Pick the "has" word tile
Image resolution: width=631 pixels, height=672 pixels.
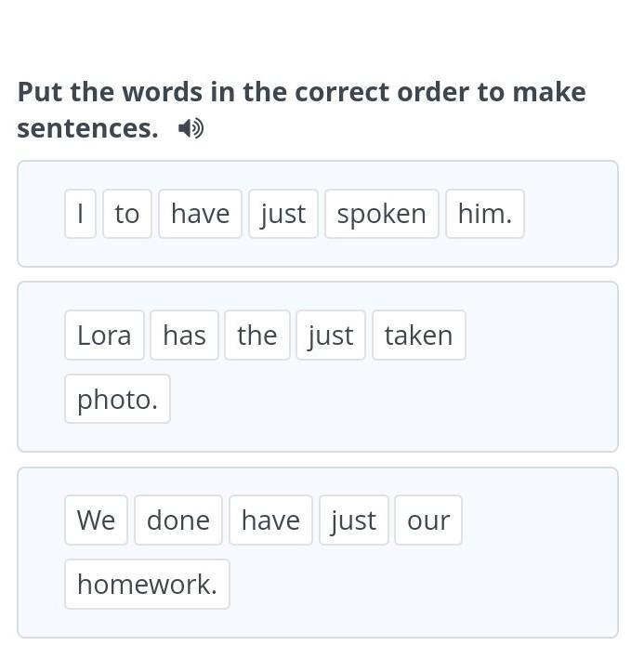(x=184, y=336)
